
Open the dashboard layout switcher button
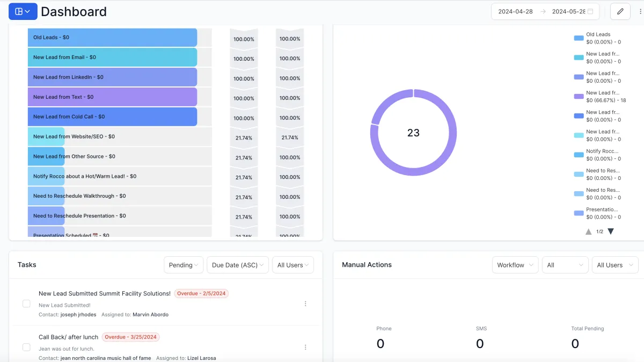[23, 11]
